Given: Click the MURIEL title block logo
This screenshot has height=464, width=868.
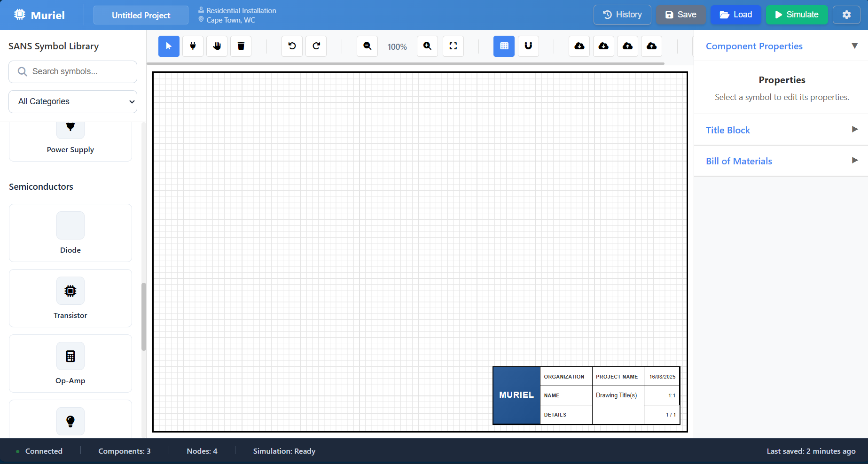Looking at the screenshot, I should tap(516, 395).
